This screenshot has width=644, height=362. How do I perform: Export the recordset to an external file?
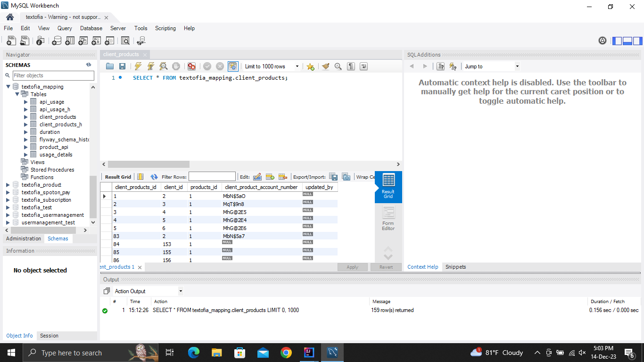point(333,177)
